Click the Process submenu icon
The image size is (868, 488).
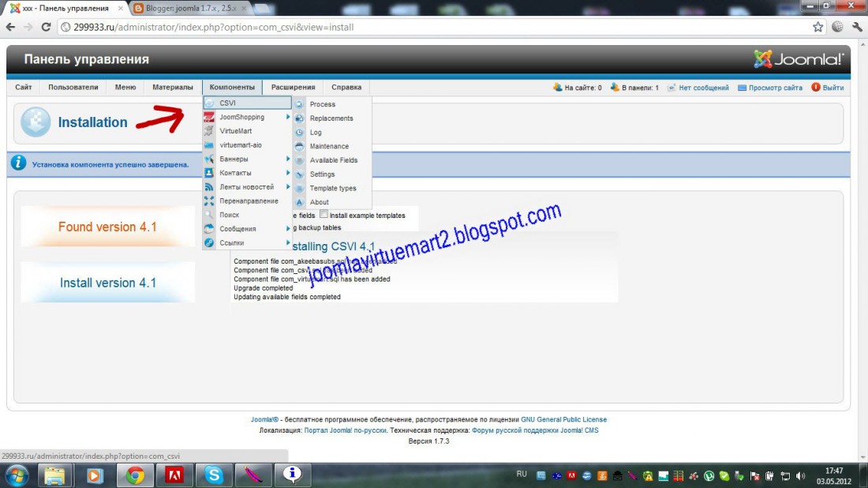pyautogui.click(x=300, y=104)
